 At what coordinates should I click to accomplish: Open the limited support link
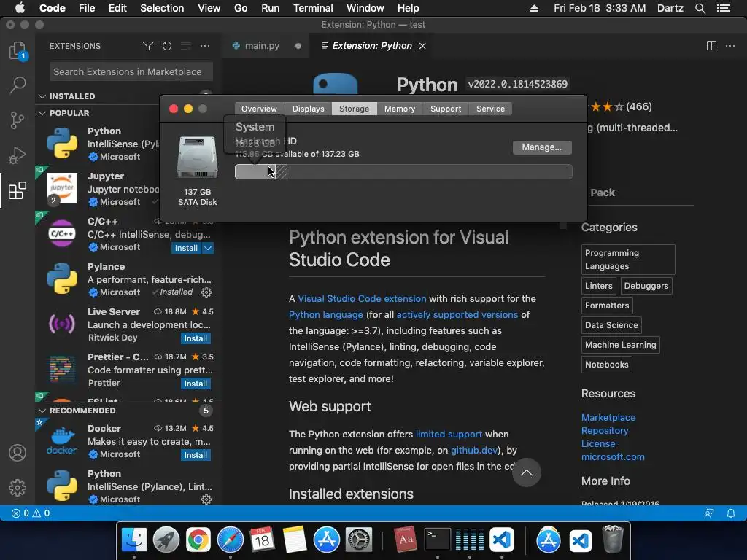tap(449, 435)
